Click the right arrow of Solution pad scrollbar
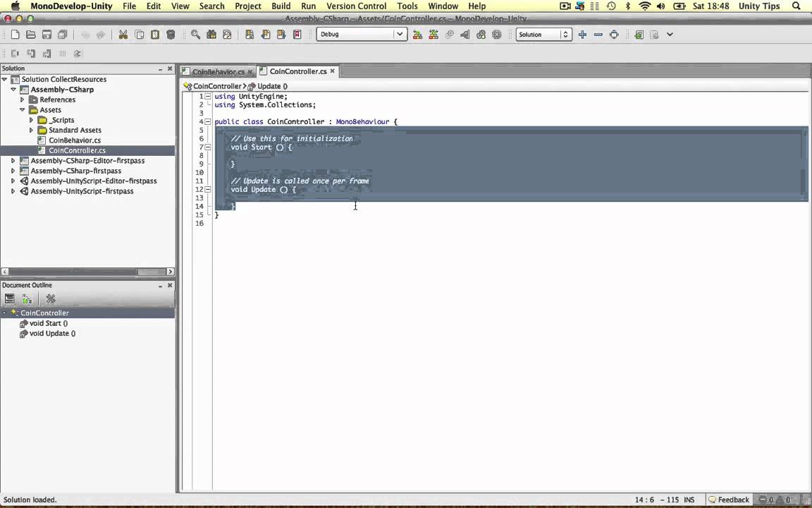Viewport: 812px width, 508px height. point(171,272)
